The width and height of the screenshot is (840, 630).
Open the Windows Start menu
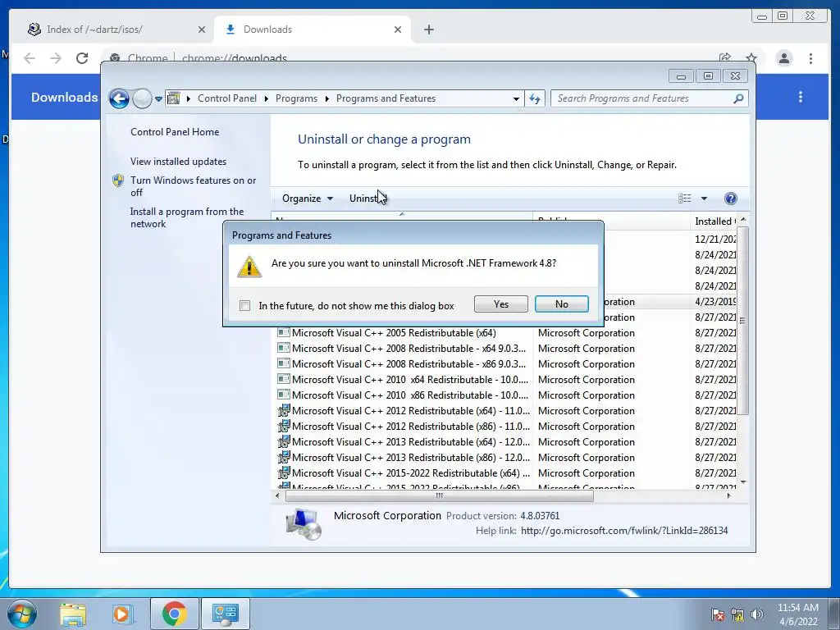22,614
